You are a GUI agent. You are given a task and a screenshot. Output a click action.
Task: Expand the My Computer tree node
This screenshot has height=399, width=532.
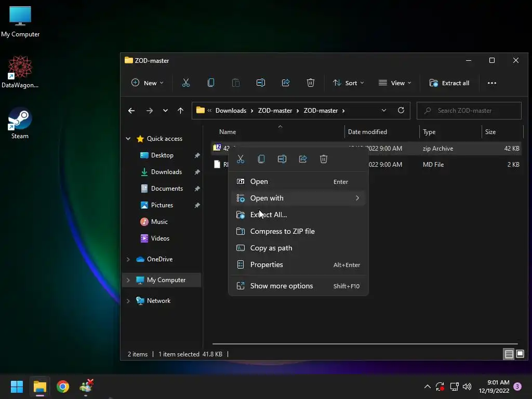[x=128, y=280]
